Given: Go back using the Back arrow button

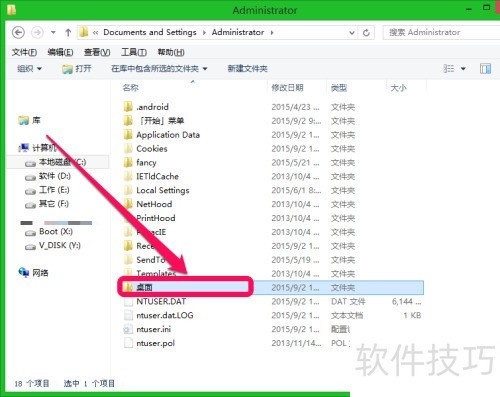Looking at the screenshot, I should click(18, 33).
